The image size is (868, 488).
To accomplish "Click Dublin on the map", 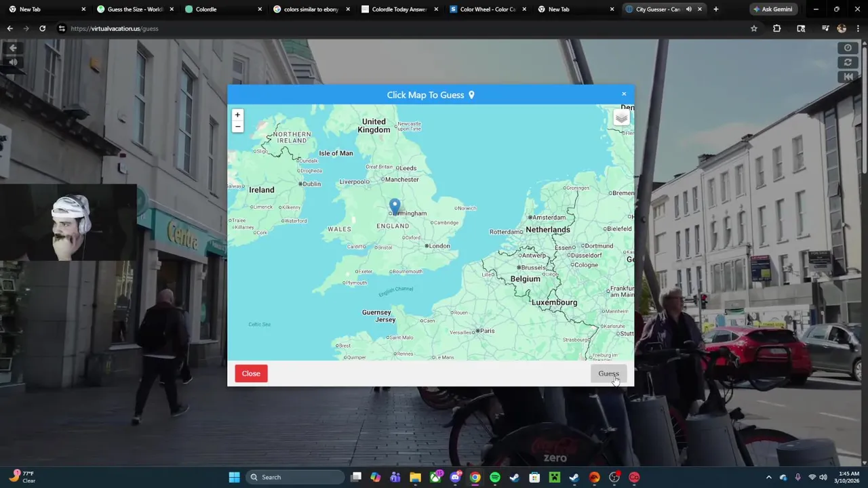I will (310, 184).
